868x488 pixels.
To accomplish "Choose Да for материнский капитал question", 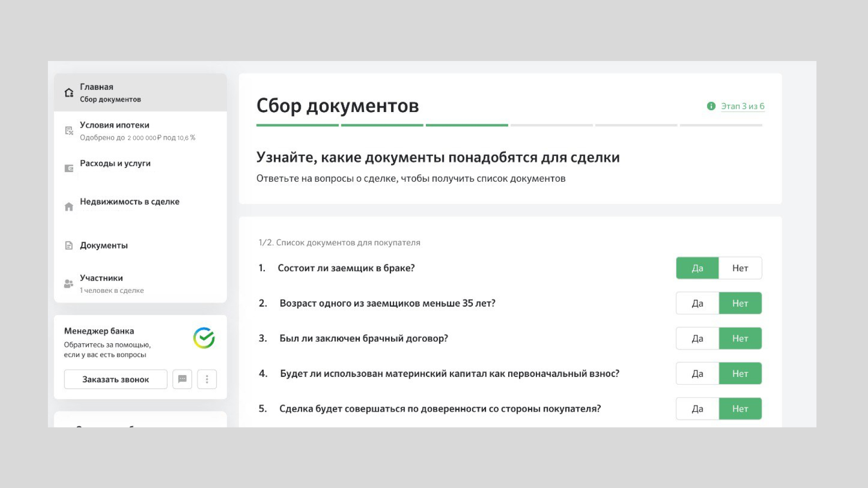I will point(697,374).
